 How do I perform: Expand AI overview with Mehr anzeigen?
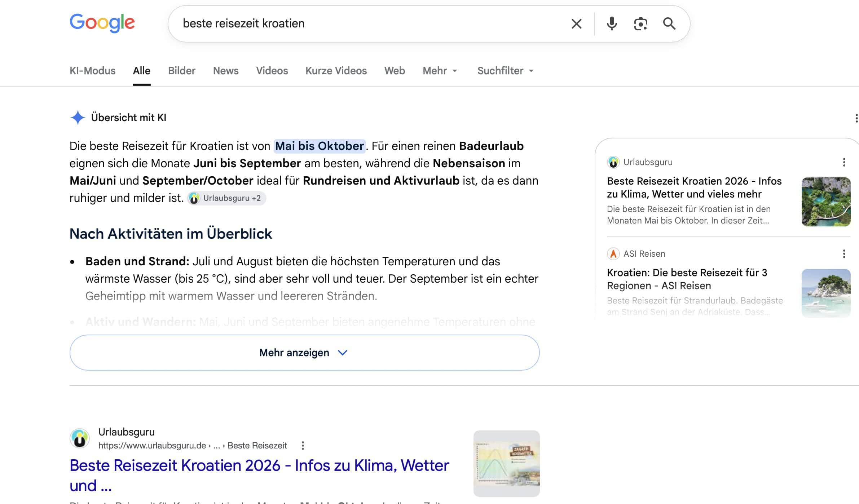click(x=304, y=353)
